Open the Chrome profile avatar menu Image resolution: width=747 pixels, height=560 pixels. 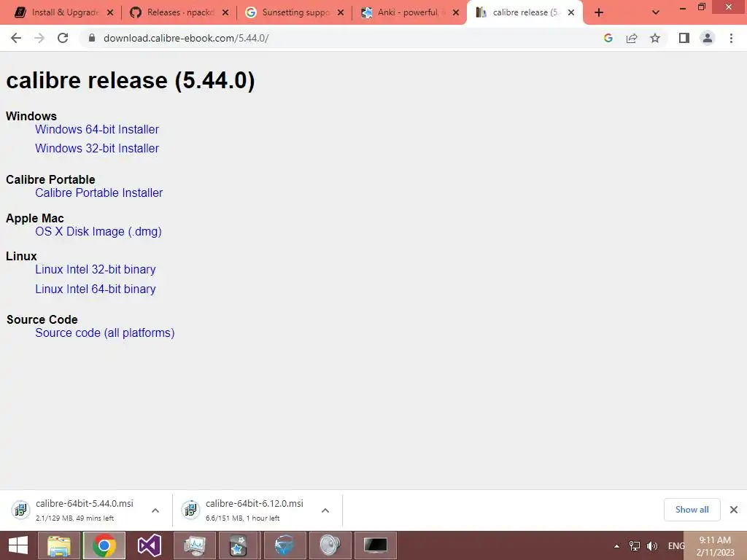click(x=708, y=38)
